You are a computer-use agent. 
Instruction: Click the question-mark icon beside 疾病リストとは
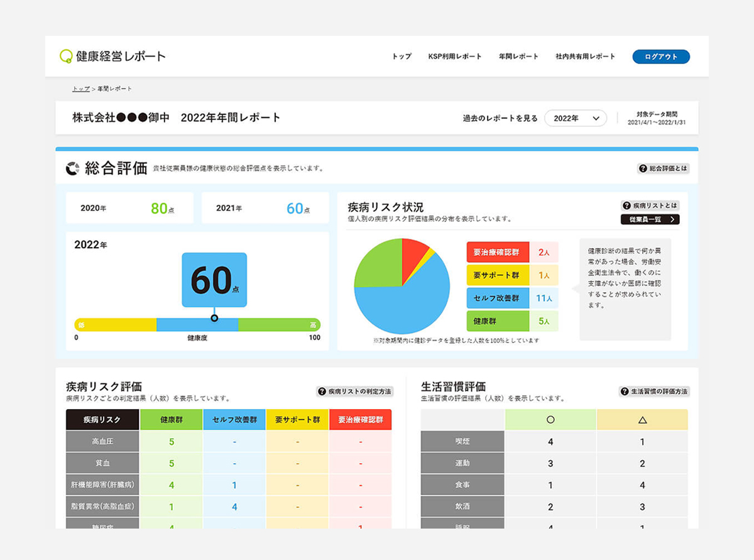point(626,206)
